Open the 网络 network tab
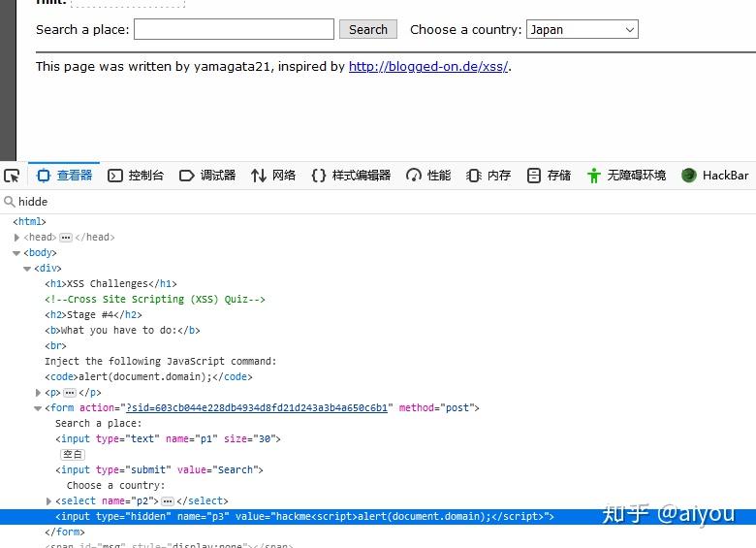 click(273, 176)
